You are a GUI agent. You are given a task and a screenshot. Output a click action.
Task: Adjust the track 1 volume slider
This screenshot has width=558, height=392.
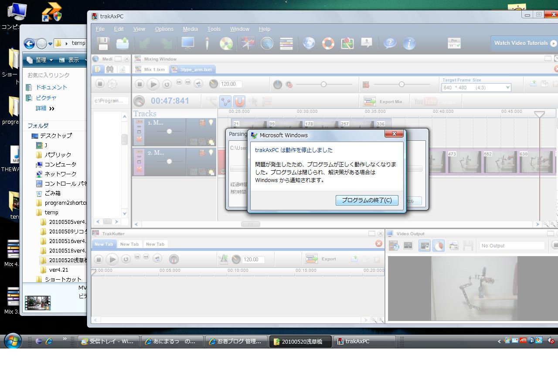point(169,131)
